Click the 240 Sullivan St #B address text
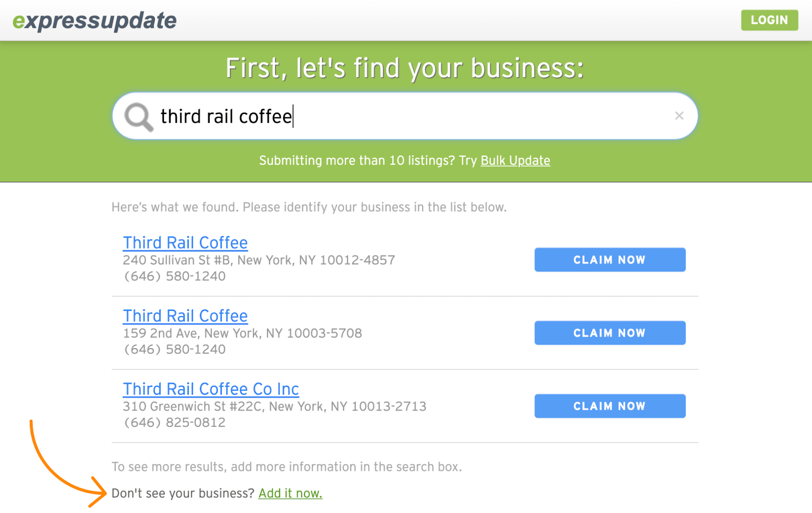812x513 pixels. pyautogui.click(x=259, y=260)
